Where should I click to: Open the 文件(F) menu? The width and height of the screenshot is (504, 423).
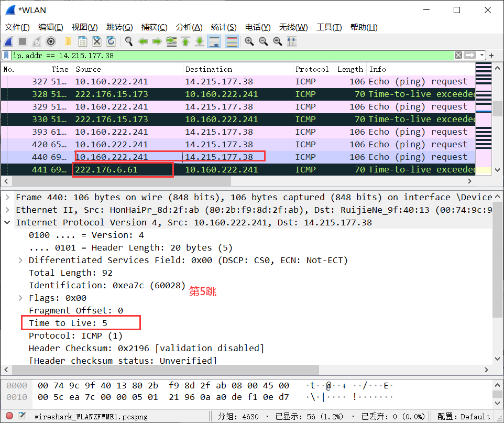point(17,27)
